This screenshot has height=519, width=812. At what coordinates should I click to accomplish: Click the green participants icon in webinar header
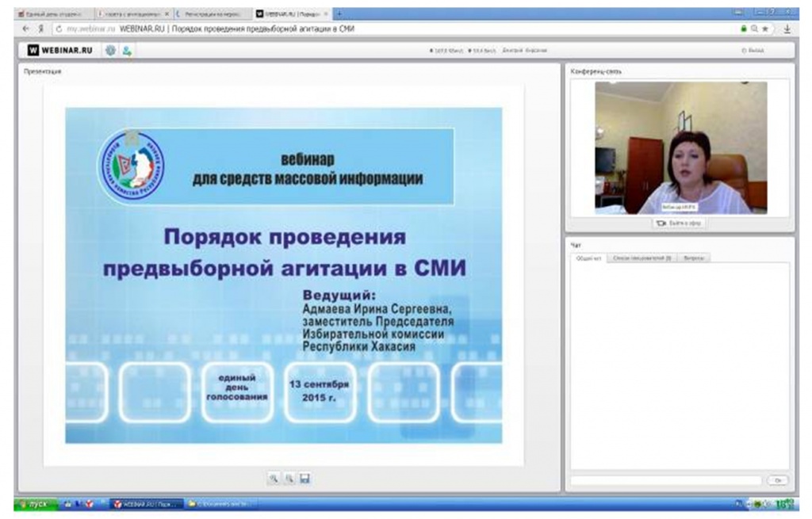[x=127, y=50]
